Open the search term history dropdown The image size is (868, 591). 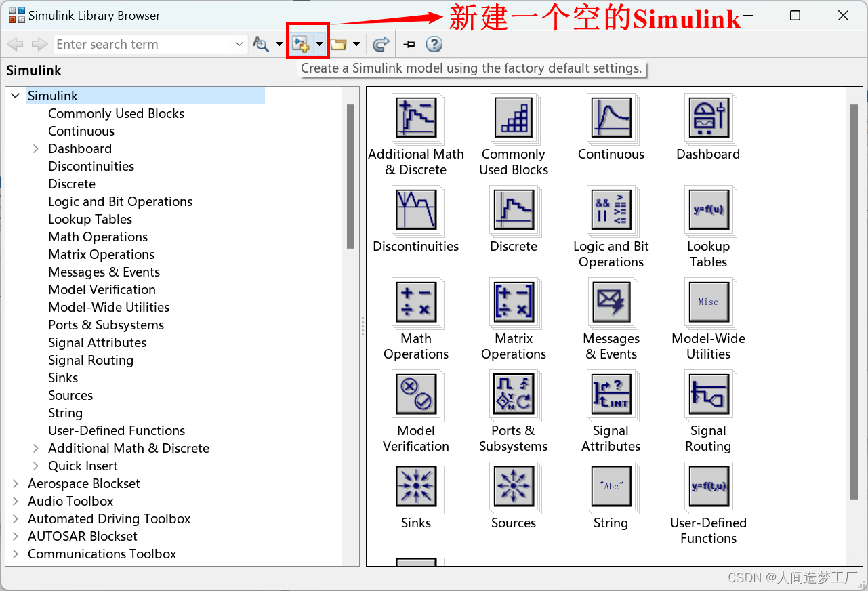click(239, 45)
